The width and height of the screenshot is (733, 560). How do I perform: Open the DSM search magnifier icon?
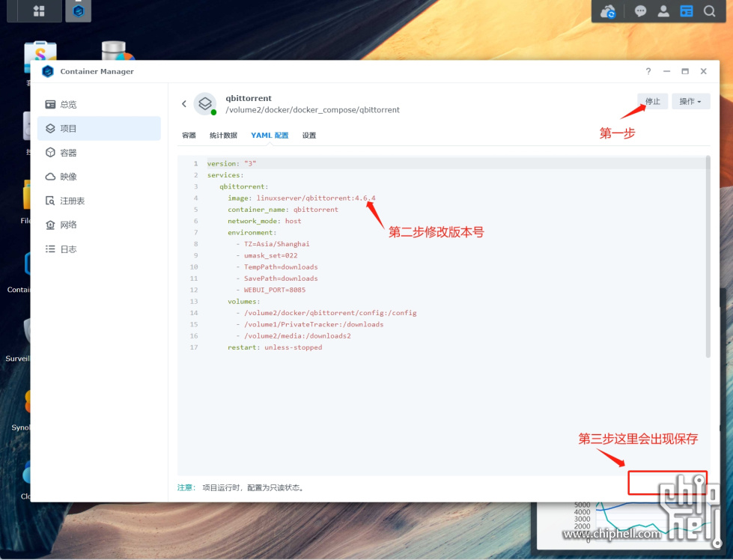click(x=709, y=10)
